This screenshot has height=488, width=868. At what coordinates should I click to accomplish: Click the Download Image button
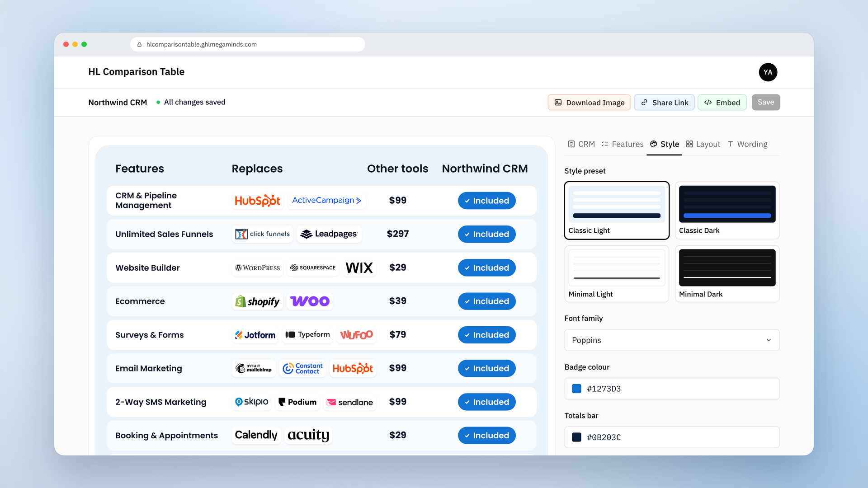click(x=589, y=103)
